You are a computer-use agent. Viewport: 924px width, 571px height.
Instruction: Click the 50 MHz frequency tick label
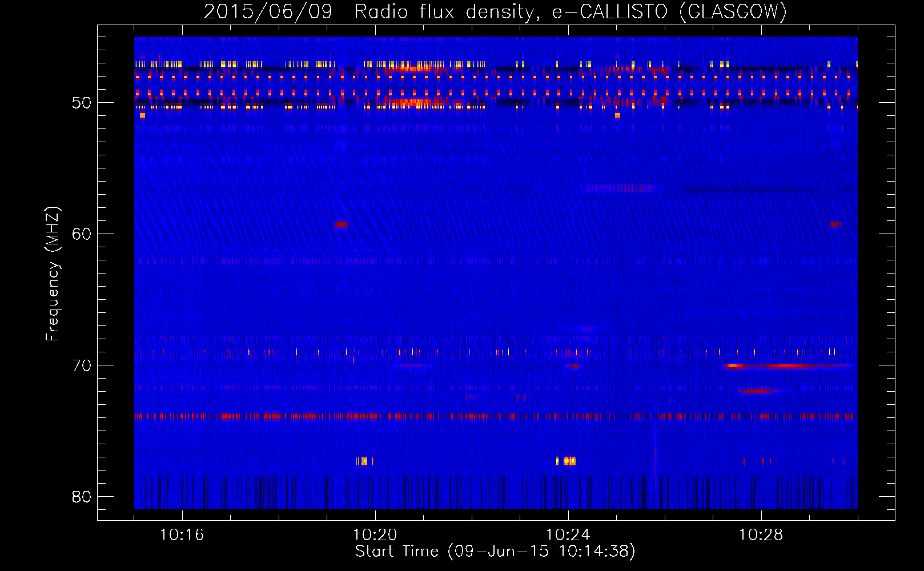point(82,103)
